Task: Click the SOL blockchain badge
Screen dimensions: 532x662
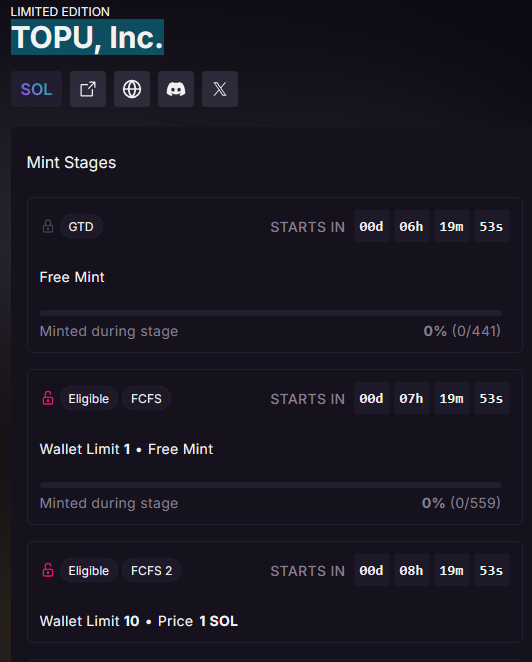Action: (x=36, y=89)
